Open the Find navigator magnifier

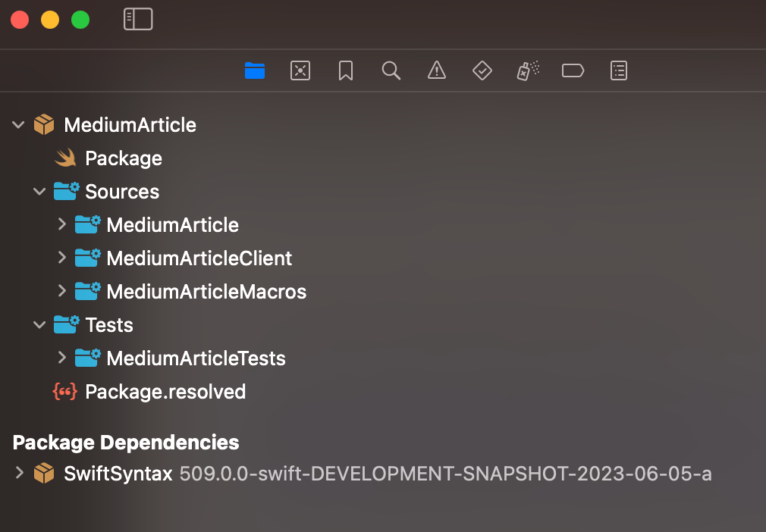click(391, 70)
